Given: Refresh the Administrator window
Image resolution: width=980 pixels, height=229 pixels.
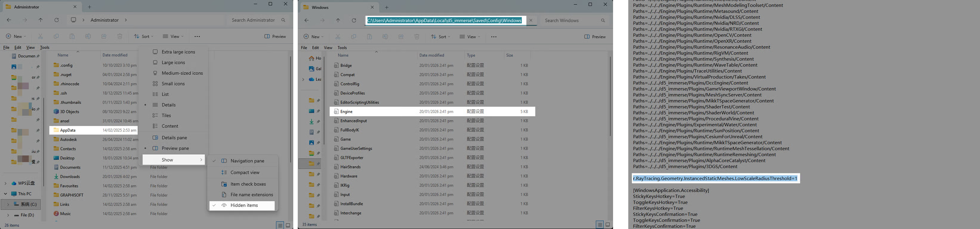Looking at the screenshot, I should click(57, 20).
